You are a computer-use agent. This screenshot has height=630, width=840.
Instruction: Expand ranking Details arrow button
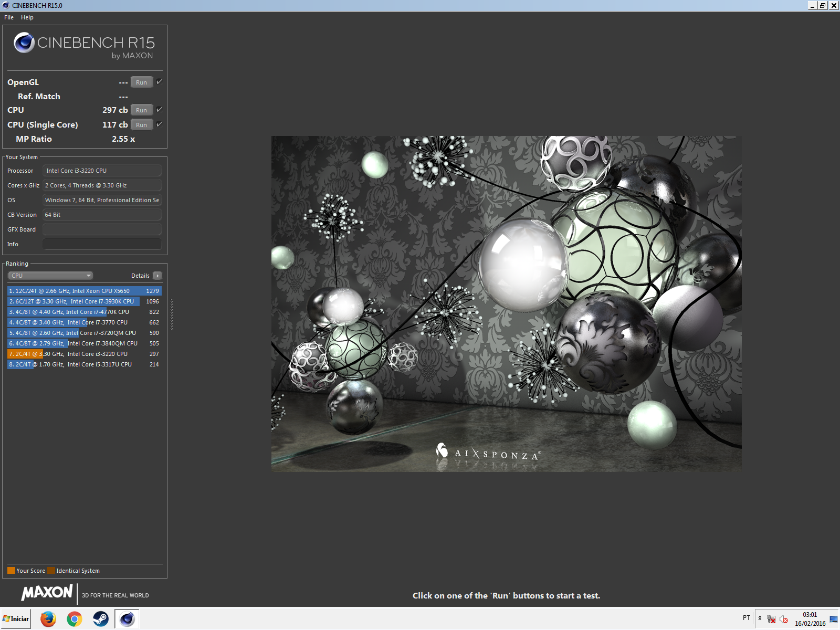[x=157, y=276]
